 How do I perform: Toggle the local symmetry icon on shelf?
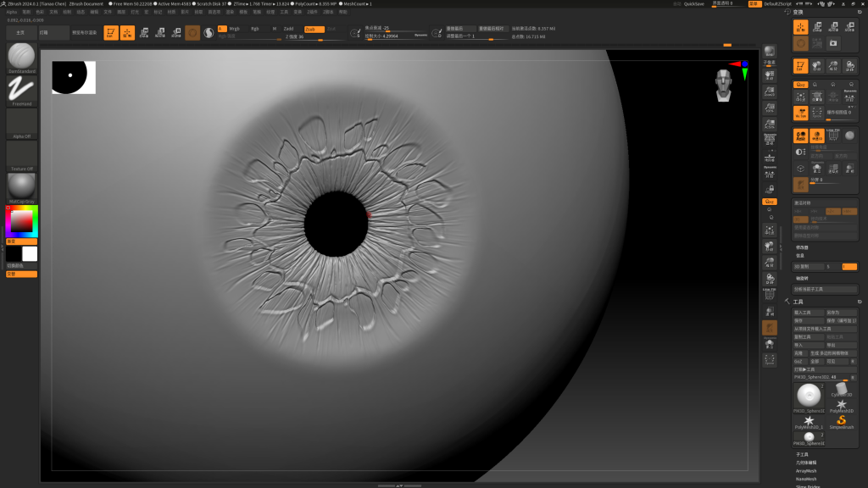click(x=770, y=174)
